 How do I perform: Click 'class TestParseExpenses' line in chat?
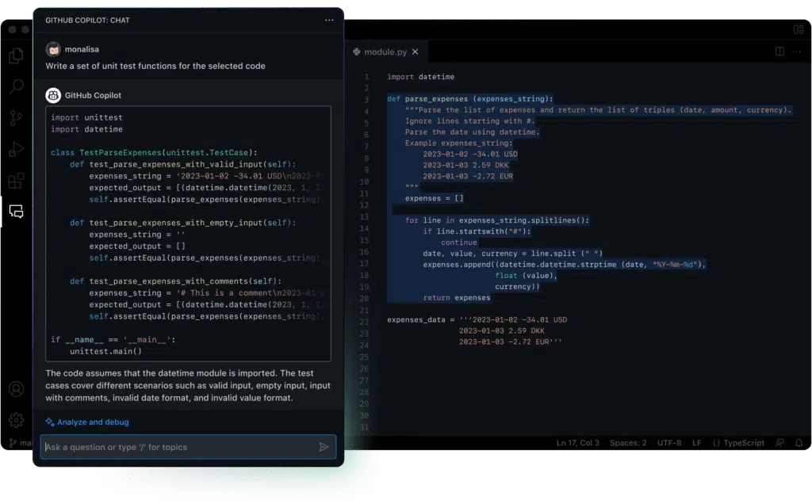(x=154, y=153)
